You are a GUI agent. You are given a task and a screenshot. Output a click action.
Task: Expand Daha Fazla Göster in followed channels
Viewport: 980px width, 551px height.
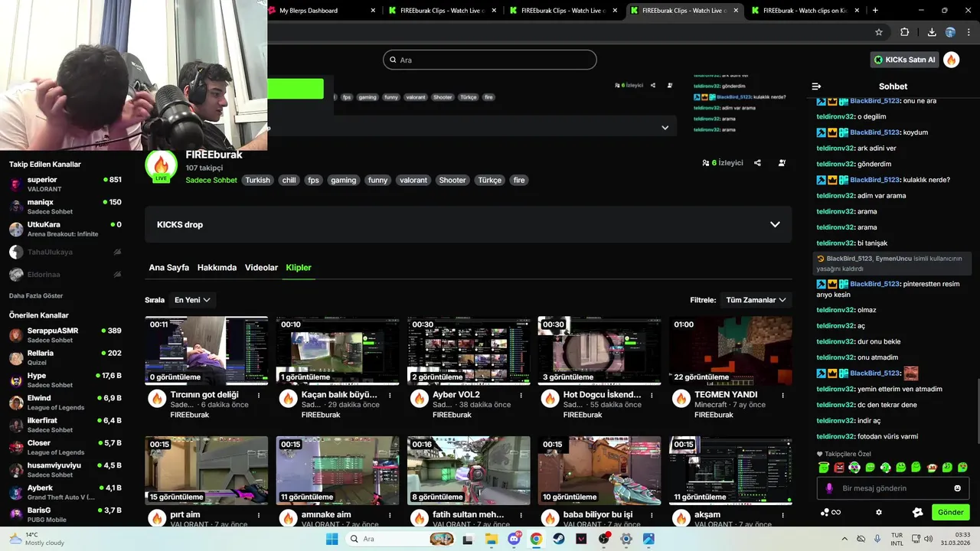(x=36, y=295)
